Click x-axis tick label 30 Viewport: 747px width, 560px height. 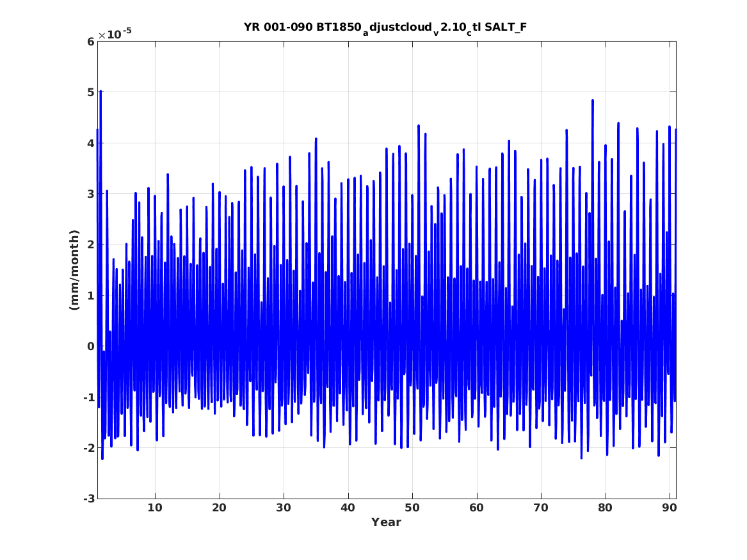(284, 508)
